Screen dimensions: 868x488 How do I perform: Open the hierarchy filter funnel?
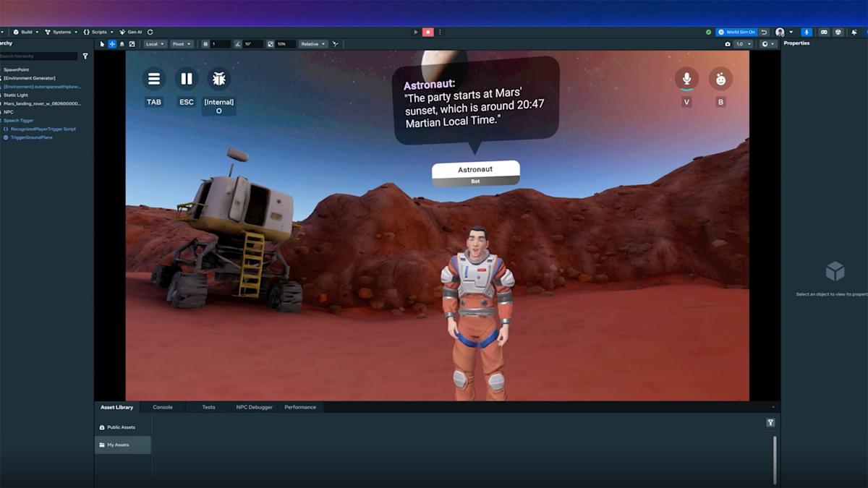coord(86,56)
